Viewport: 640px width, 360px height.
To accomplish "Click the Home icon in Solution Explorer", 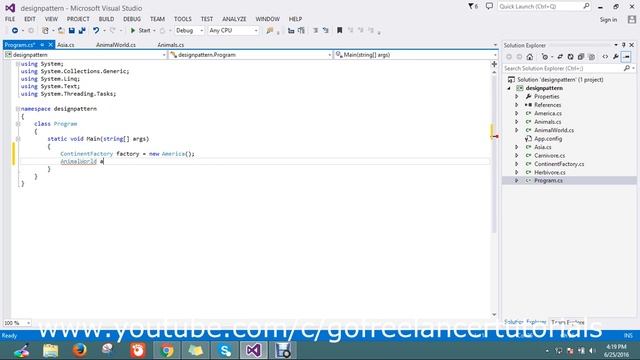I will pyautogui.click(x=530, y=57).
